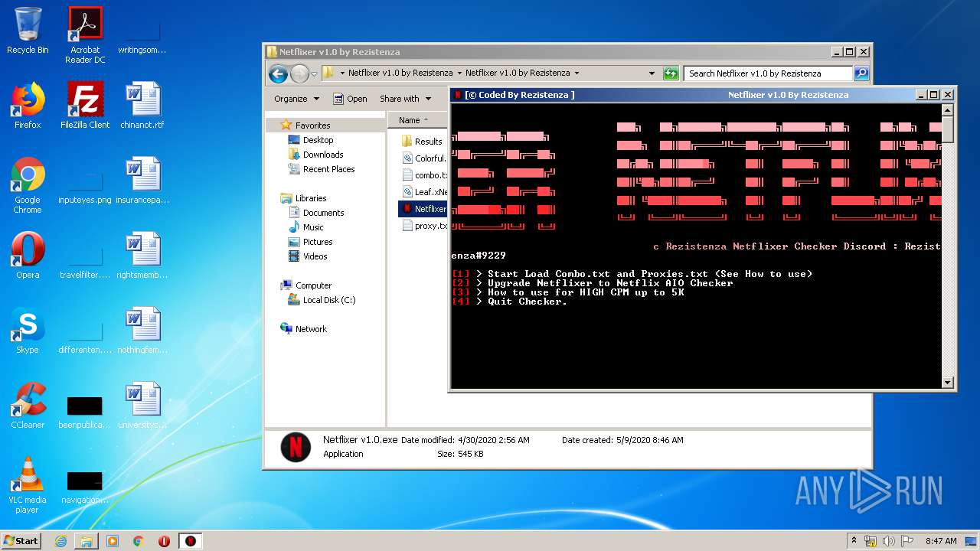Click console vertical scrollbar down arrow
The image size is (980, 551).
(x=948, y=382)
